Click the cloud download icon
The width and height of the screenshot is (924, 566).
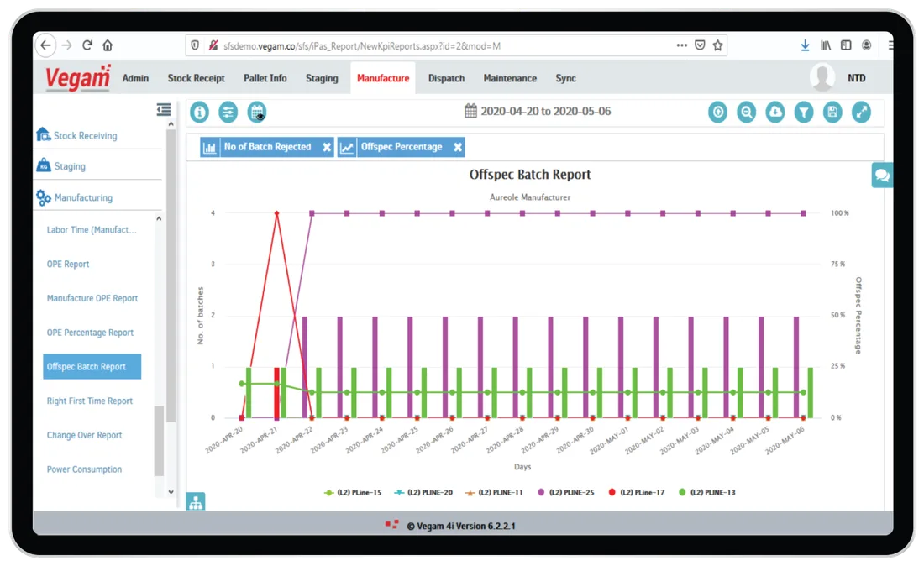click(775, 112)
